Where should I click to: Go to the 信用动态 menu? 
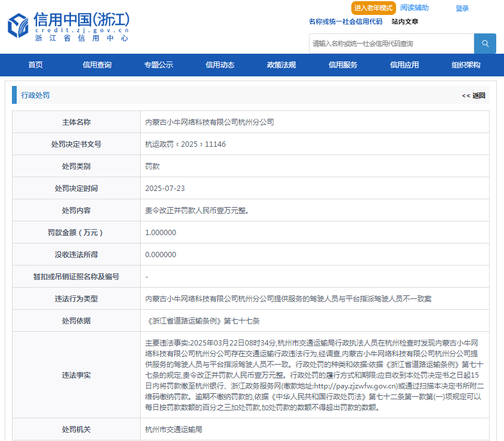click(219, 65)
